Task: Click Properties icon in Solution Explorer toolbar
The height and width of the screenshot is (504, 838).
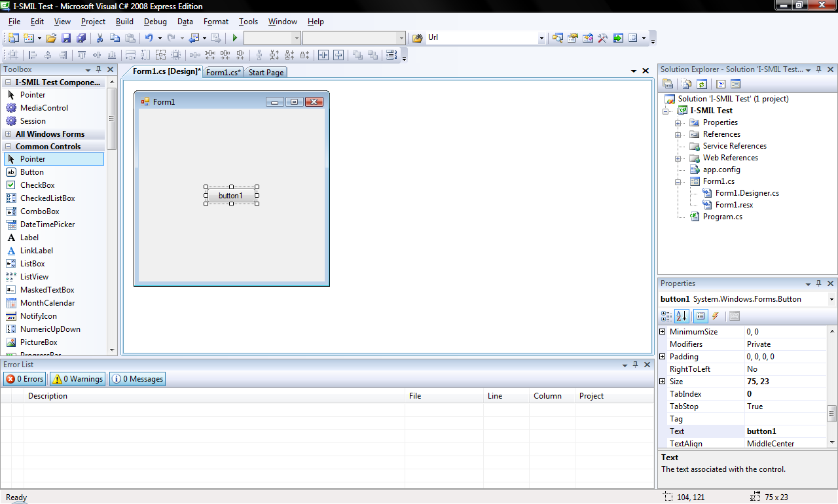Action: coord(668,84)
